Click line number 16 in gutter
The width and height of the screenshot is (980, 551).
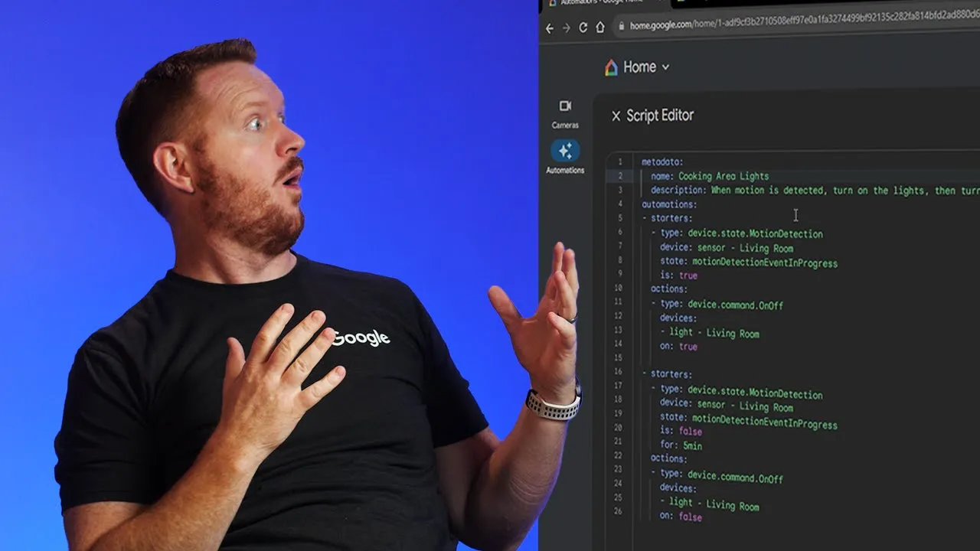(x=618, y=372)
